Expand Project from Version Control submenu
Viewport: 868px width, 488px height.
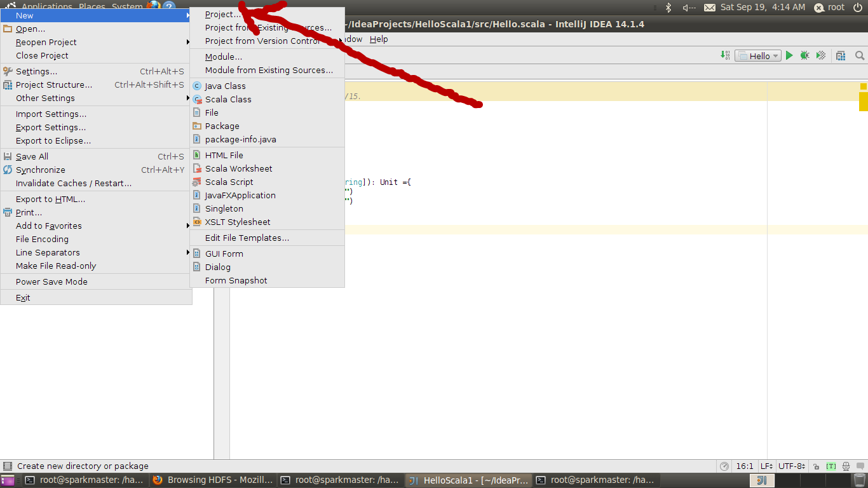(x=267, y=41)
